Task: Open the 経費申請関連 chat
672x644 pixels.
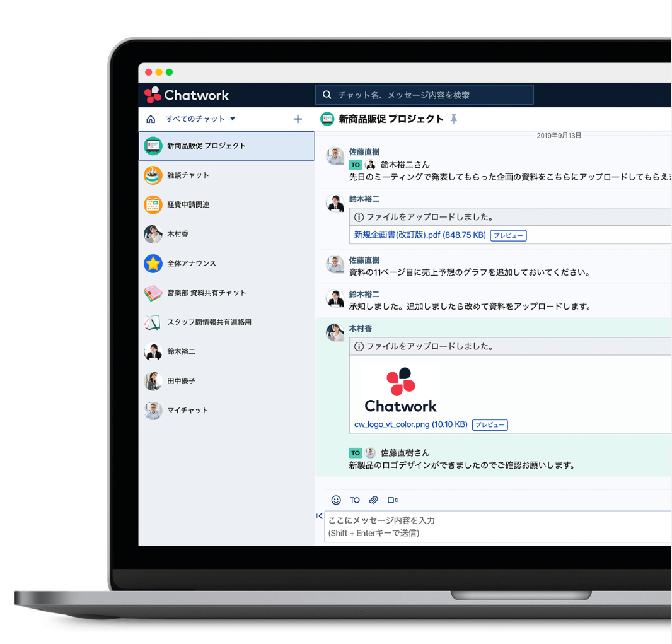Action: point(226,204)
